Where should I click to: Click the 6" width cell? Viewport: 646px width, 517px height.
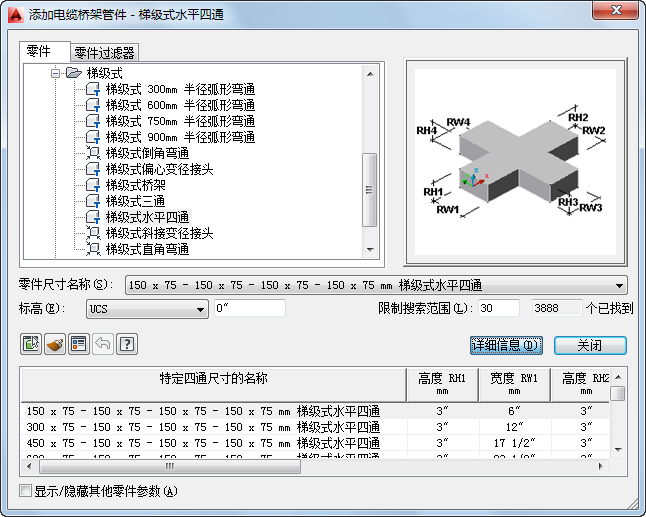pyautogui.click(x=515, y=411)
